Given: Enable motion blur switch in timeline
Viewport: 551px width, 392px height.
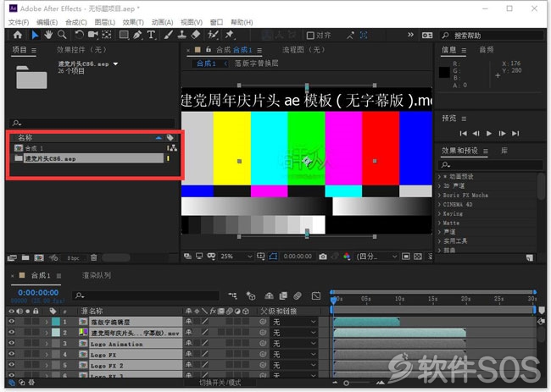Looking at the screenshot, I should pyautogui.click(x=298, y=295).
